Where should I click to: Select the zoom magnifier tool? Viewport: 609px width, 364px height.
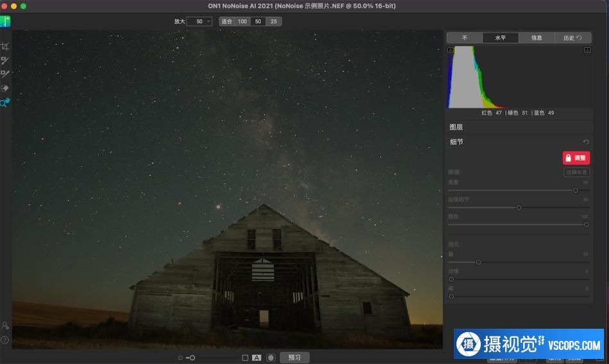[4, 103]
